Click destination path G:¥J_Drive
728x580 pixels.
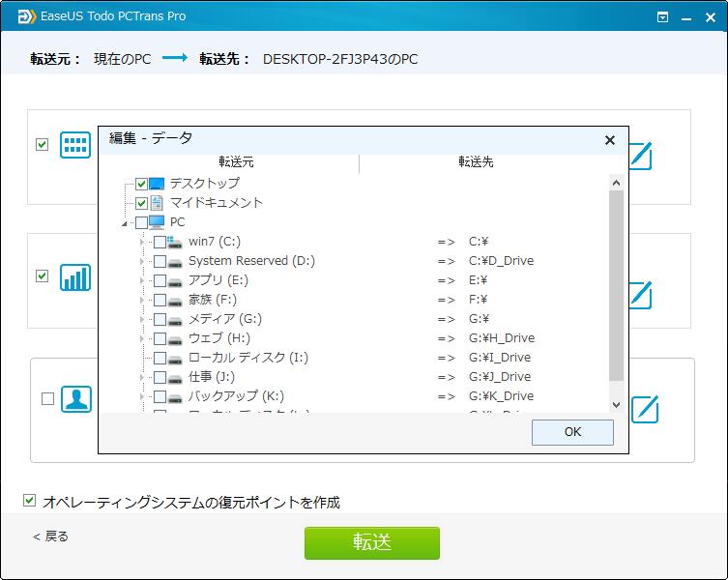pos(500,377)
